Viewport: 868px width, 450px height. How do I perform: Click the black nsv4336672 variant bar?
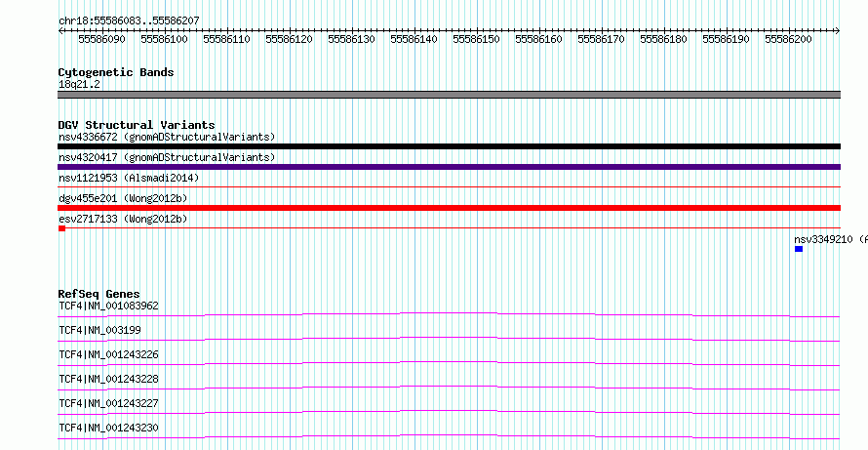(x=449, y=146)
